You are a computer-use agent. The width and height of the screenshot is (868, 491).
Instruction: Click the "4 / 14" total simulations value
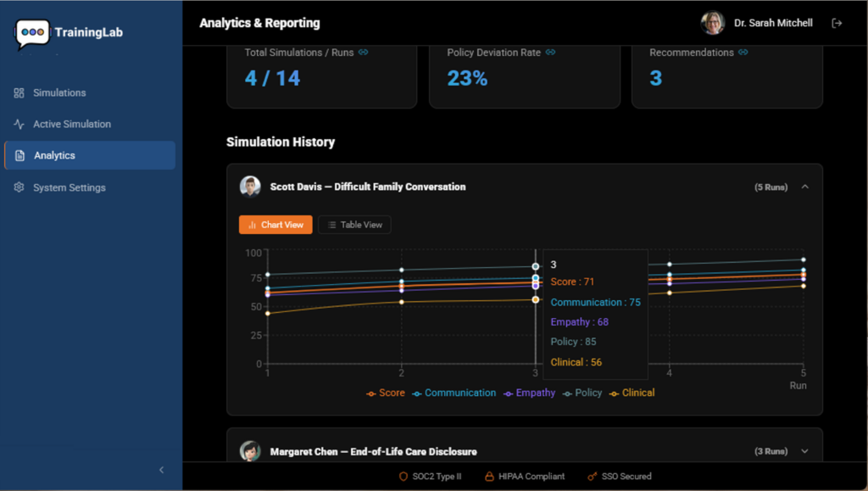click(x=272, y=78)
